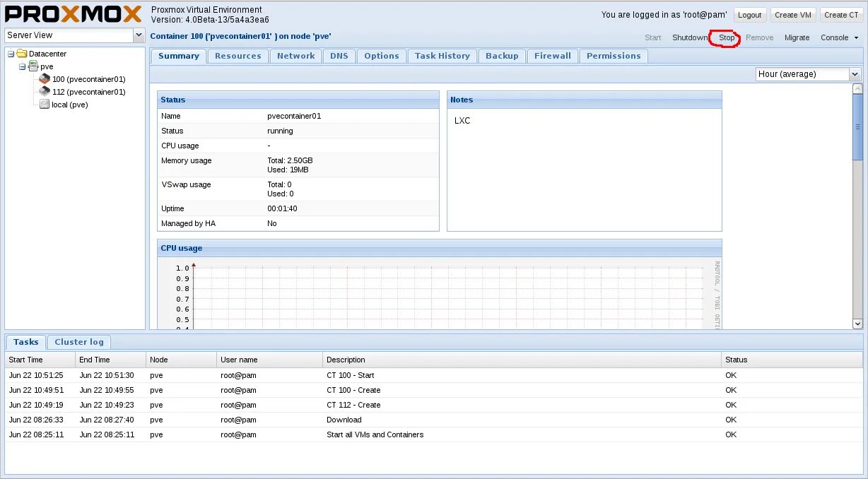This screenshot has width=868, height=479.
Task: Open the Resources tab
Action: [x=237, y=56]
